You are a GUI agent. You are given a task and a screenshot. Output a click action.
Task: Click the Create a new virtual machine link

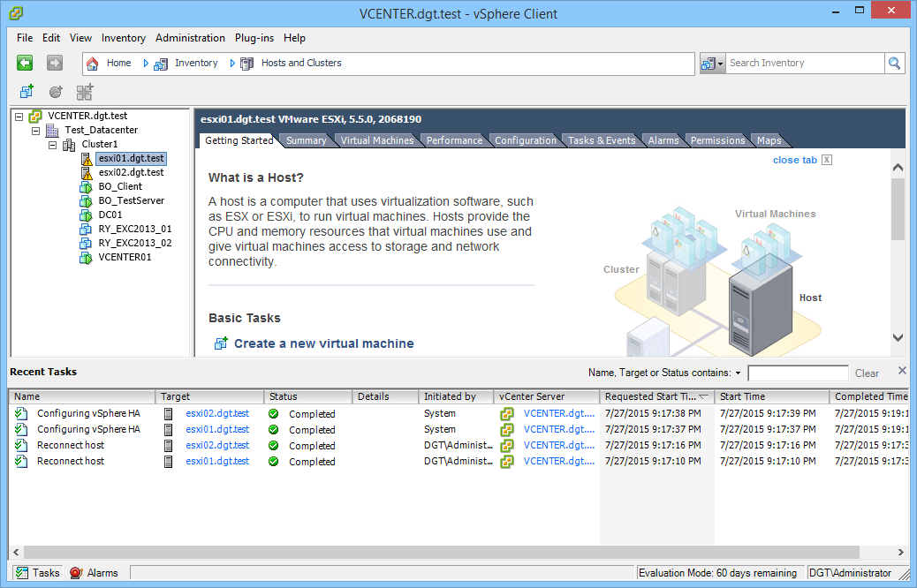(324, 343)
